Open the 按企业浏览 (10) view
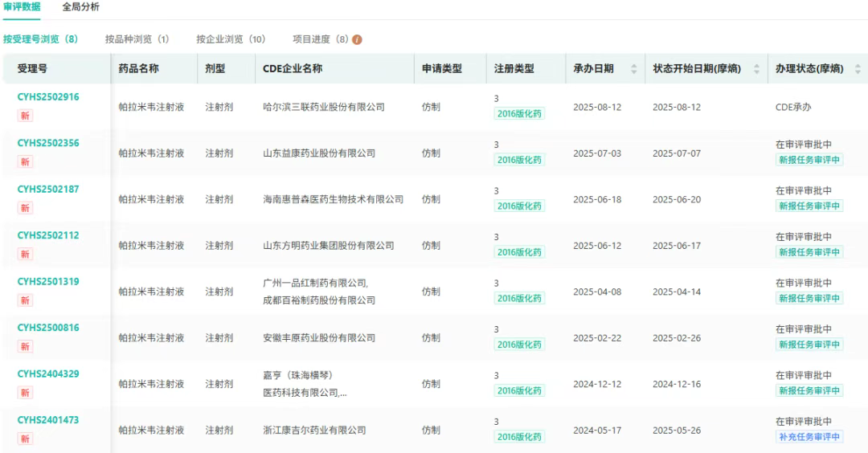The image size is (868, 453). [x=231, y=39]
